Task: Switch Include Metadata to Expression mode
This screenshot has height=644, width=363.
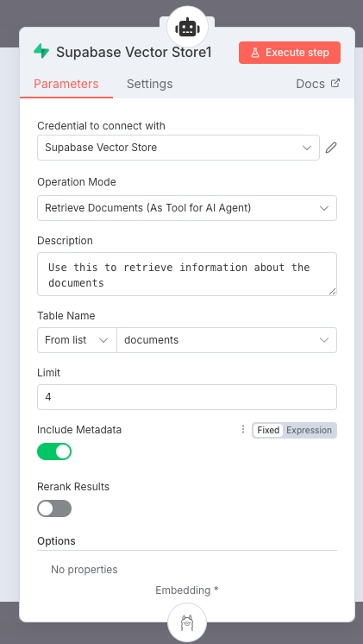Action: (x=309, y=430)
